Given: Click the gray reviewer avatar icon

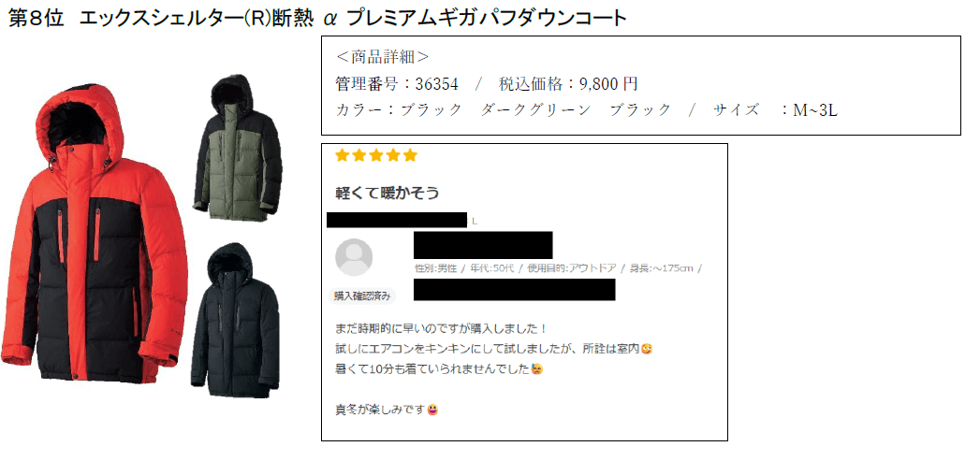Looking at the screenshot, I should click(354, 257).
